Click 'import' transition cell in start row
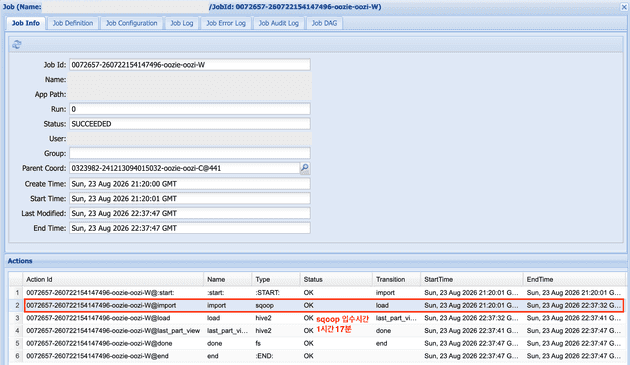630x365 pixels. (x=385, y=293)
